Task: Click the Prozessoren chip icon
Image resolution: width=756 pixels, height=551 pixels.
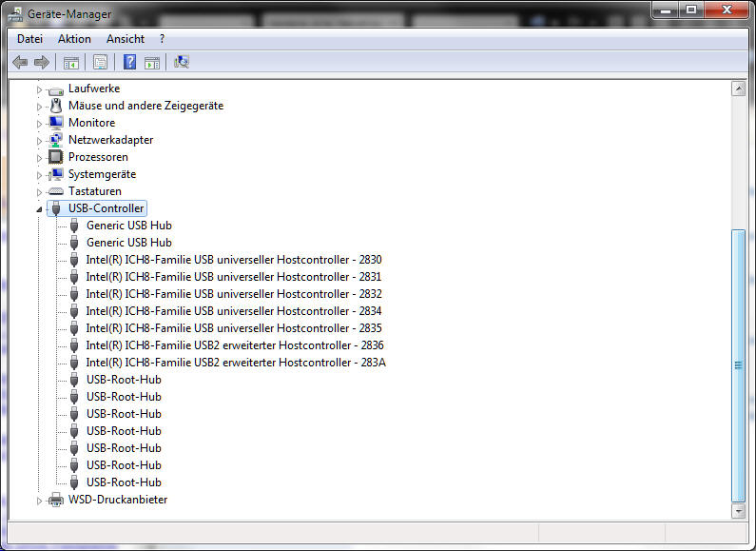Action: [56, 157]
